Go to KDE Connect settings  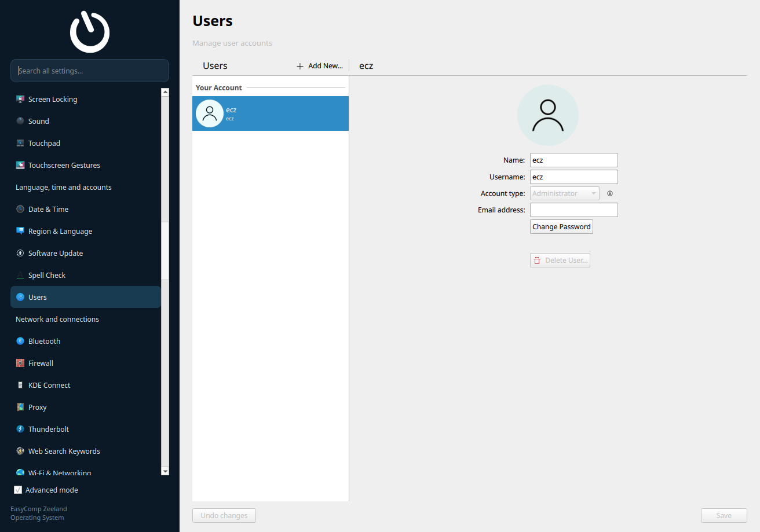click(x=86, y=385)
